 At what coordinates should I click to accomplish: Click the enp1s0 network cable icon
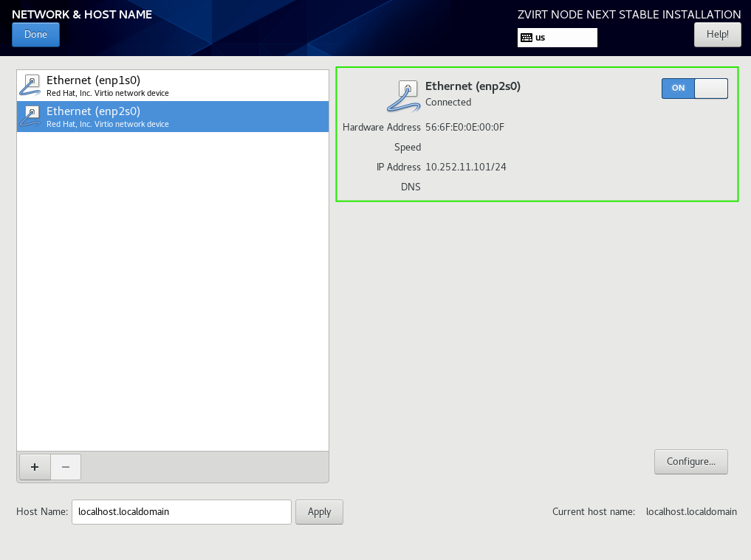30,85
